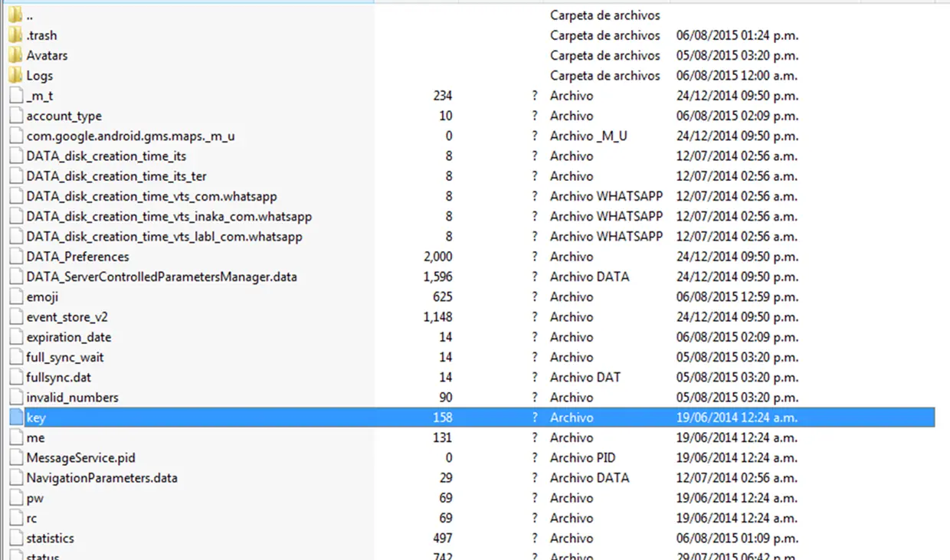Screen dimensions: 950x560
Task: Select the 'full_sync_wait' file name
Action: pos(64,357)
